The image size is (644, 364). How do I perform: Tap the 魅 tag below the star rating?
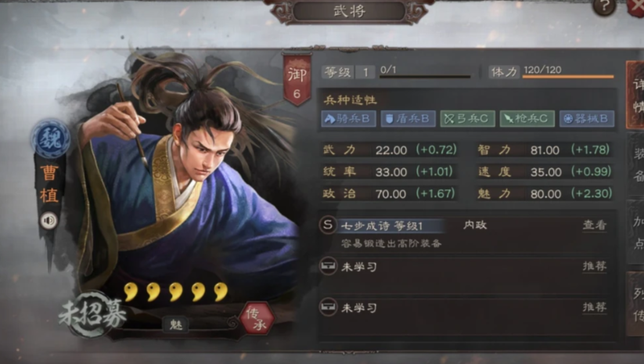point(176,325)
